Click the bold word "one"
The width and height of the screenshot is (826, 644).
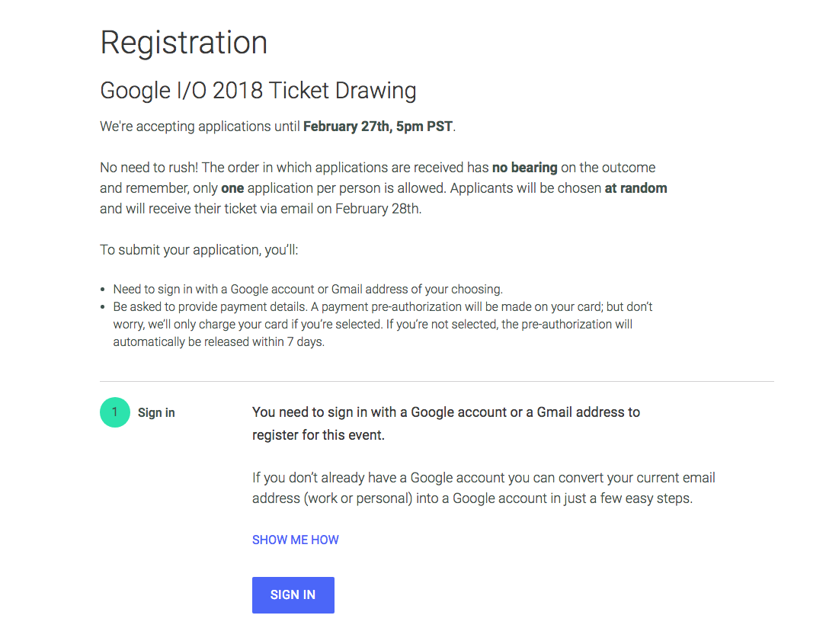click(x=232, y=187)
